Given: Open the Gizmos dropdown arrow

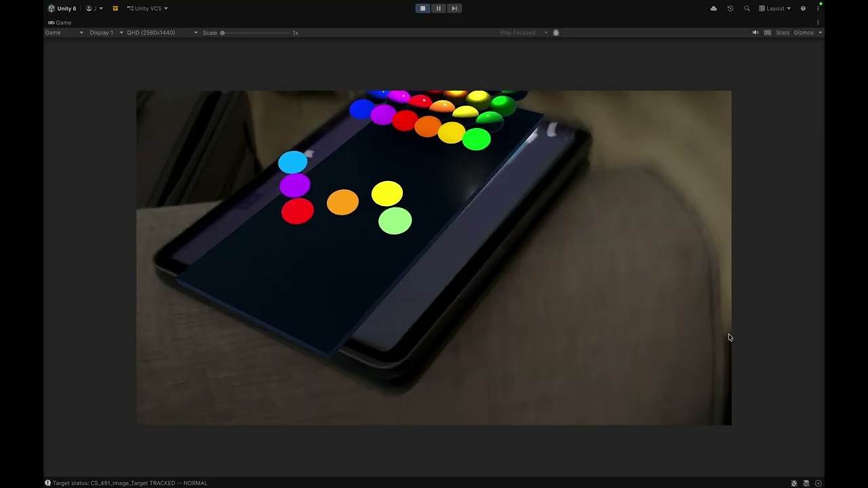Looking at the screenshot, I should click(820, 33).
